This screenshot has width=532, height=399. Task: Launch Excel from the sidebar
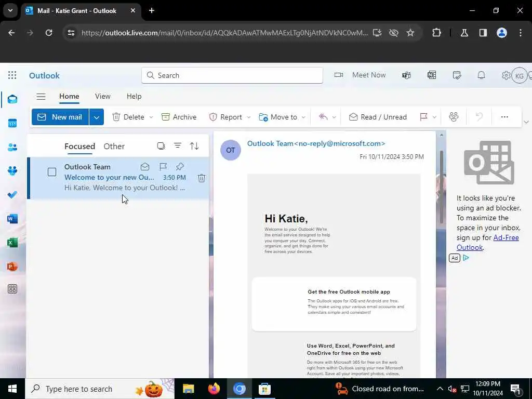pos(12,243)
